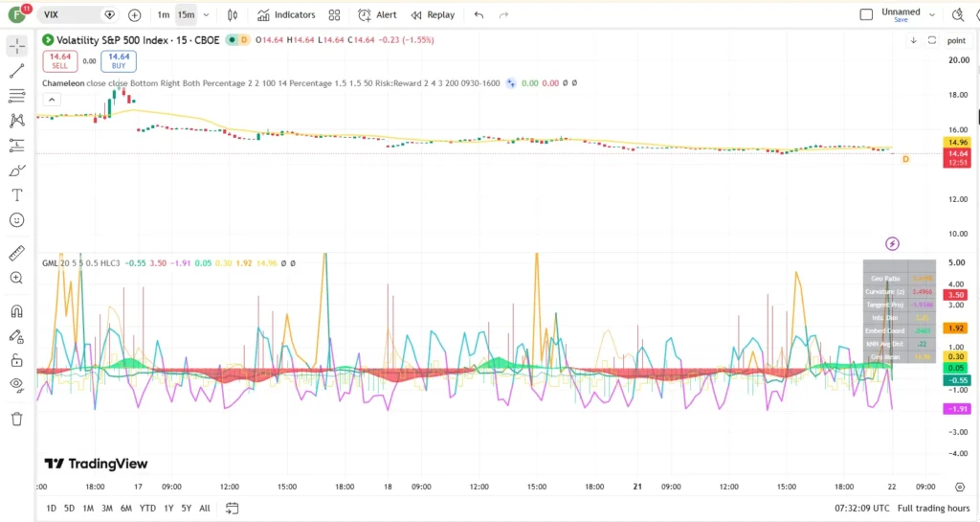
Task: Open forecasting and measurement tools
Action: coord(17,146)
